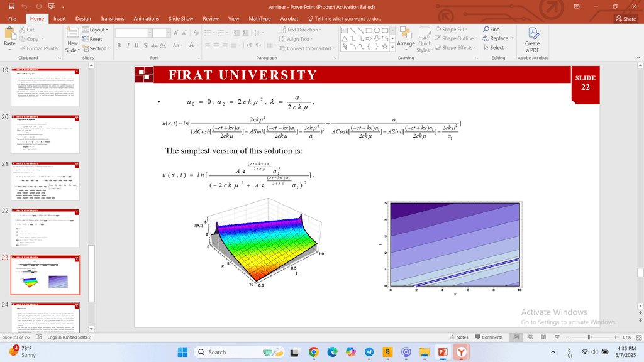Toggle Strikethrough formatting

(x=154, y=45)
